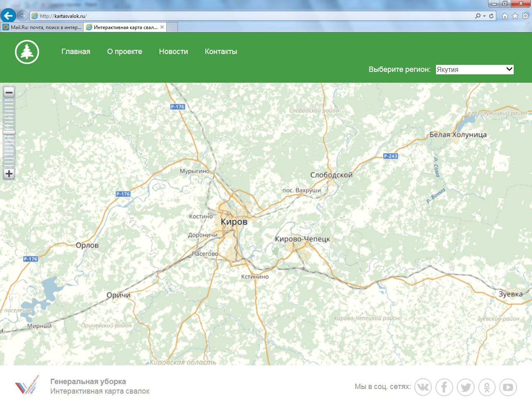Open browser settings gear icon
Viewport: 532px width, 409px height.
click(x=525, y=16)
